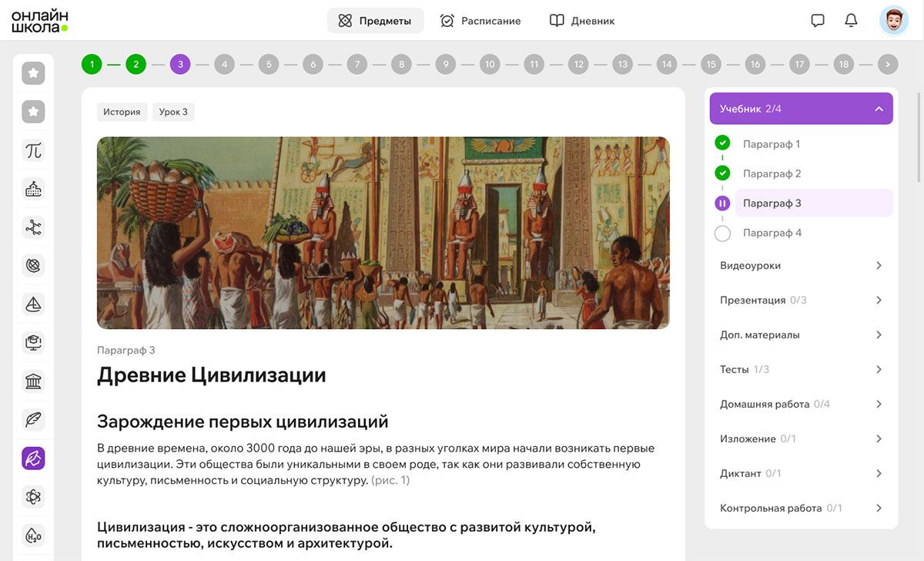Open the Дневник tab

point(582,21)
